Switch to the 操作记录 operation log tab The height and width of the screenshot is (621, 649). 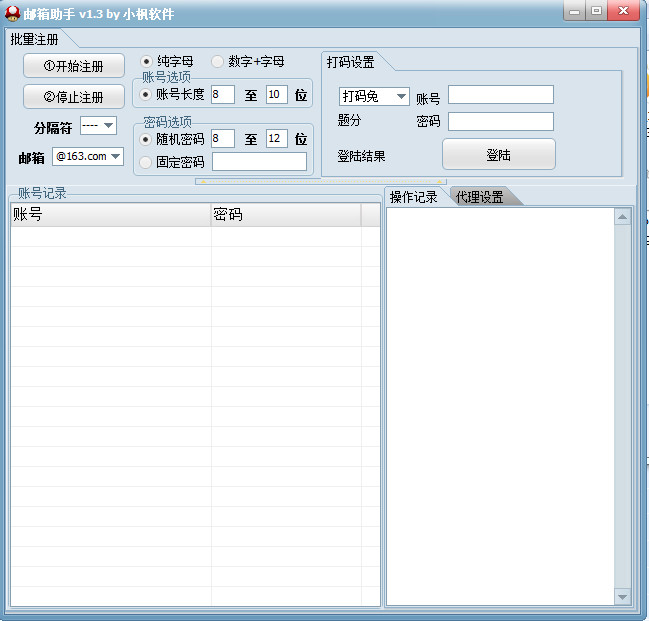[x=414, y=197]
